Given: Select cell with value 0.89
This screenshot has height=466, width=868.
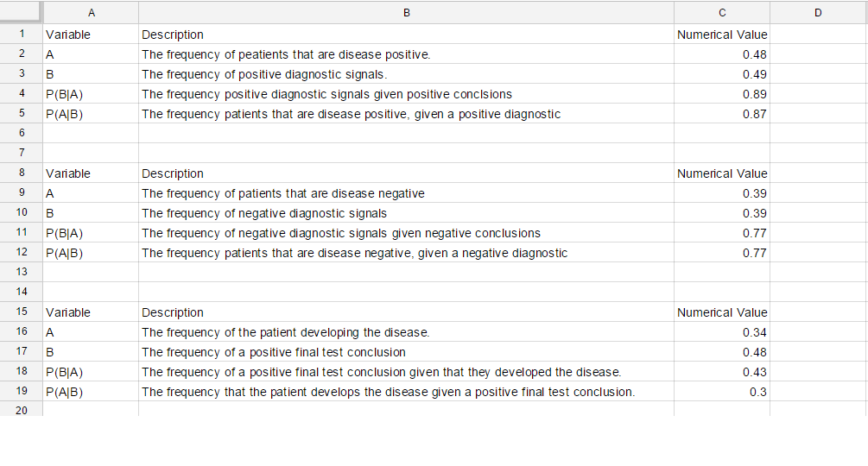Looking at the screenshot, I should (x=721, y=94).
